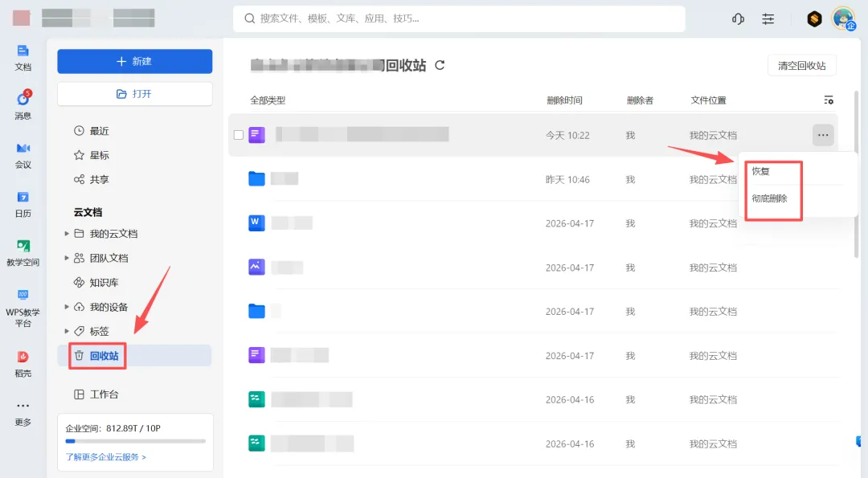Expand the 我的云文档 tree node

coord(67,234)
